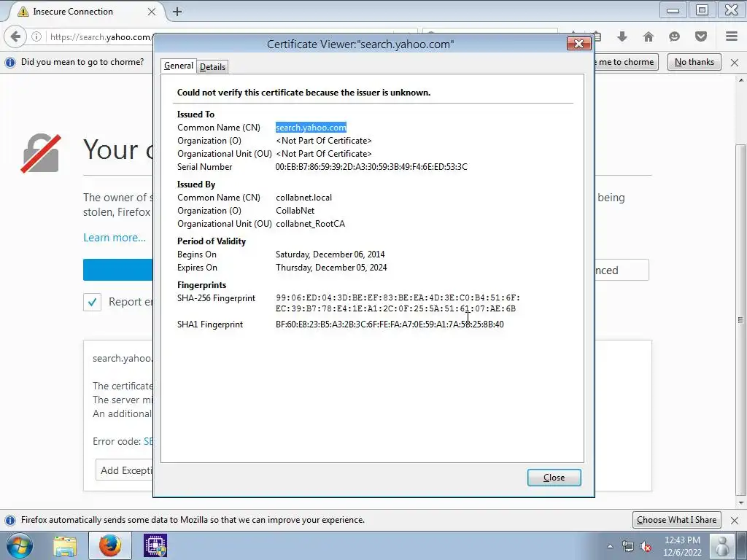Click the CollabNet organization value
Screen dimensions: 747x560
295,211
